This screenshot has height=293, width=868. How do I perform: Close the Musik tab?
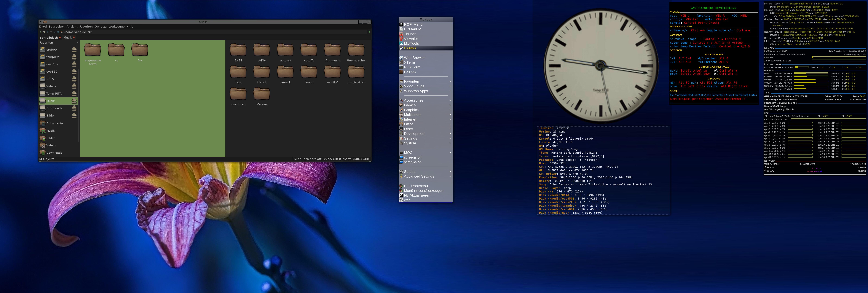[x=74, y=37]
